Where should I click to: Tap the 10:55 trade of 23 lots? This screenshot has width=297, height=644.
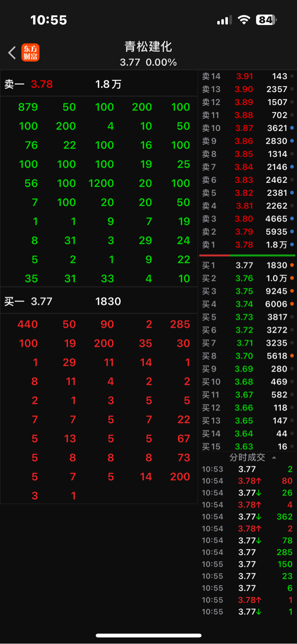tap(247, 576)
